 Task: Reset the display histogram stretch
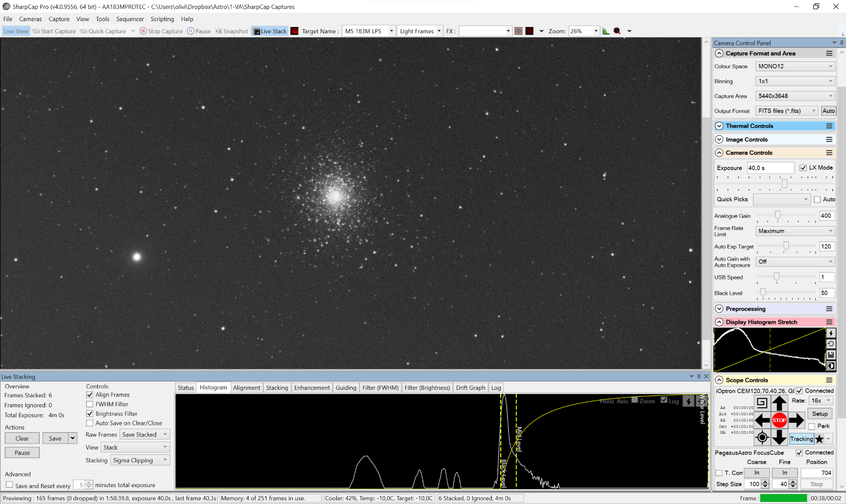pos(831,344)
